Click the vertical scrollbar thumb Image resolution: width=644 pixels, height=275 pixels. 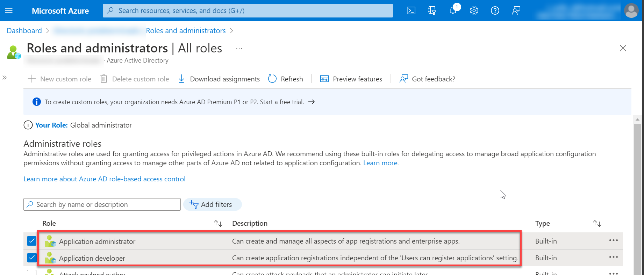click(637, 199)
